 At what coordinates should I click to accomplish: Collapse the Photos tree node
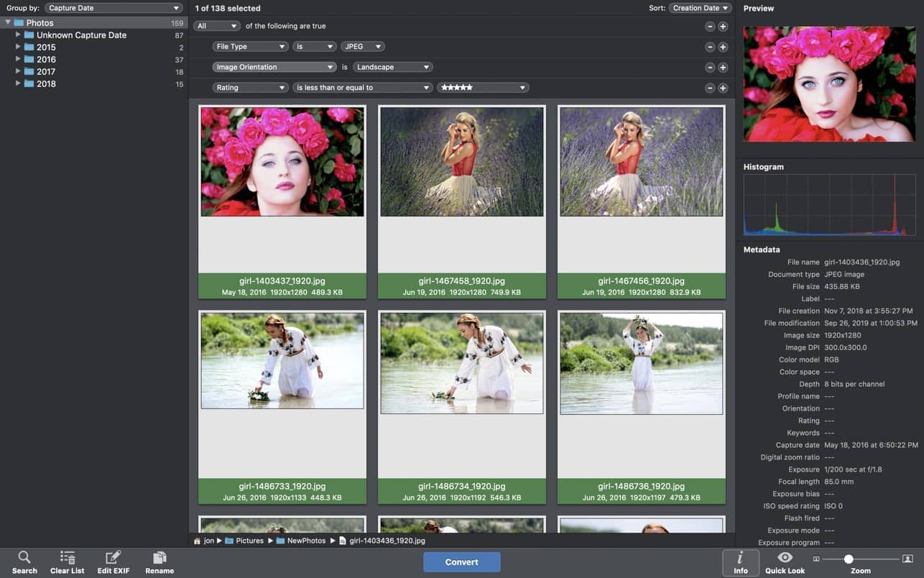click(x=8, y=23)
